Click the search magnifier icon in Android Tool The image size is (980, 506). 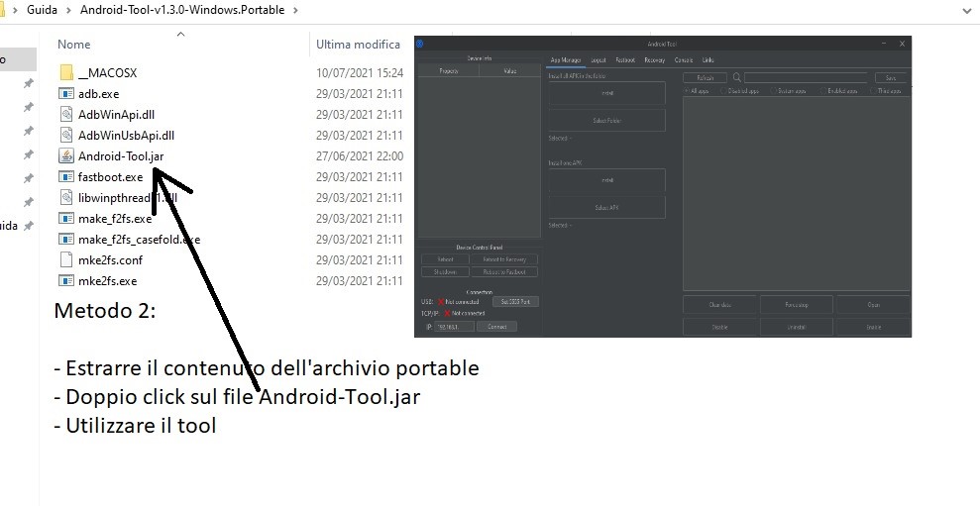(737, 77)
